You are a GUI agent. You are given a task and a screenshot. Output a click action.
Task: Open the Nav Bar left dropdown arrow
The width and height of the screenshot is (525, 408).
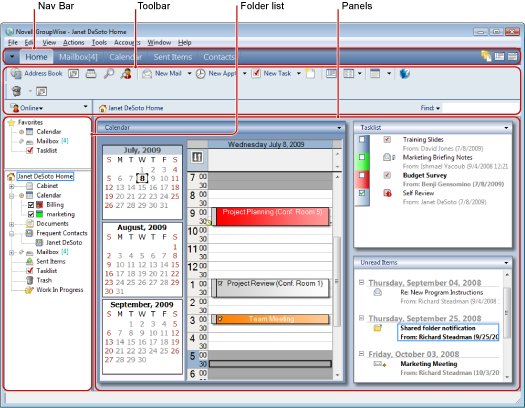(x=12, y=57)
